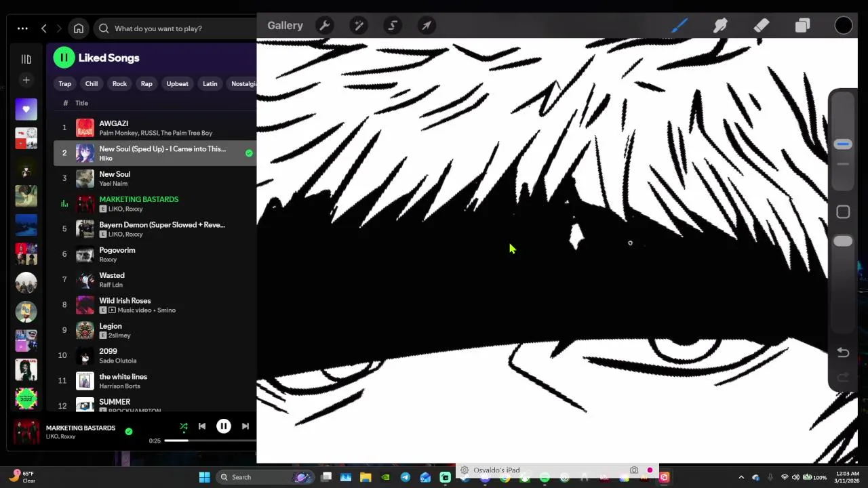Open weather widget 65°F Clear
This screenshot has height=488, width=868.
(x=22, y=477)
